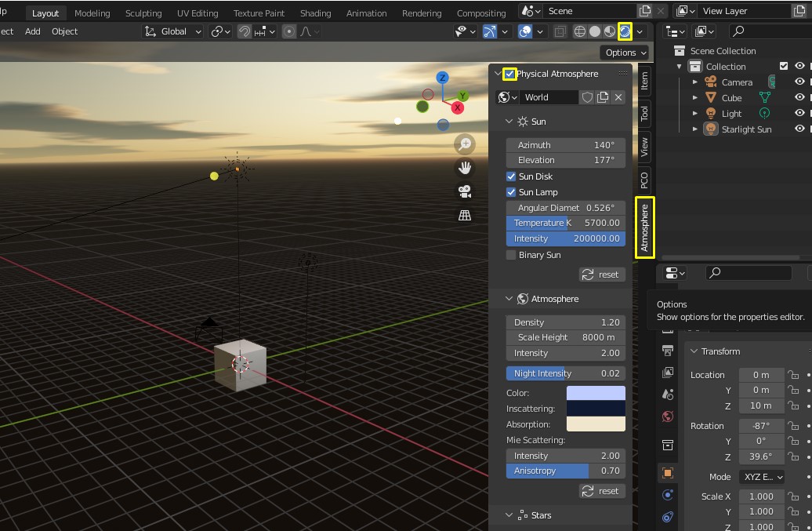Expand the Camera tree row
The height and width of the screenshot is (531, 812).
click(x=695, y=82)
